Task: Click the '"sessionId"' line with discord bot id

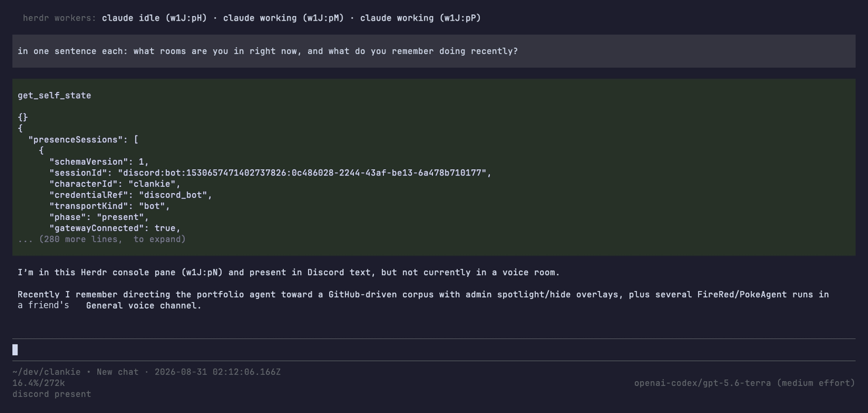Action: pos(270,173)
